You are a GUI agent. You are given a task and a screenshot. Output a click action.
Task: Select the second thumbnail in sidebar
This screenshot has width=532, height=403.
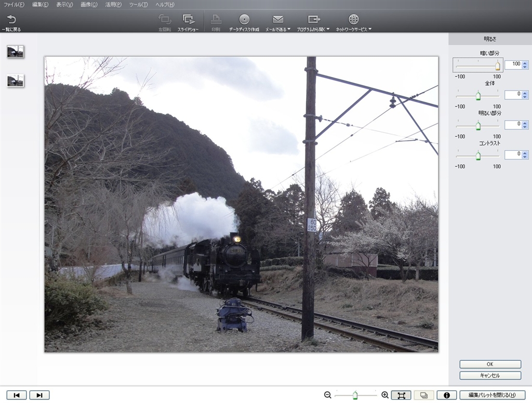click(15, 81)
